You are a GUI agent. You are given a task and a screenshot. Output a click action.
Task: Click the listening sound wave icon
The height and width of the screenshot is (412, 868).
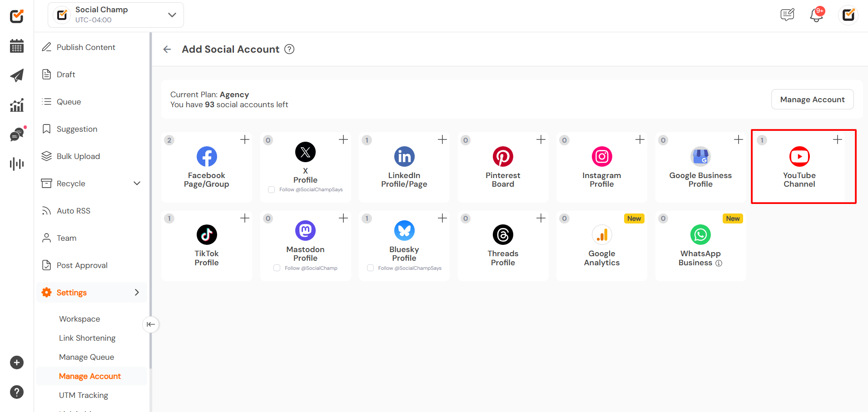click(17, 164)
